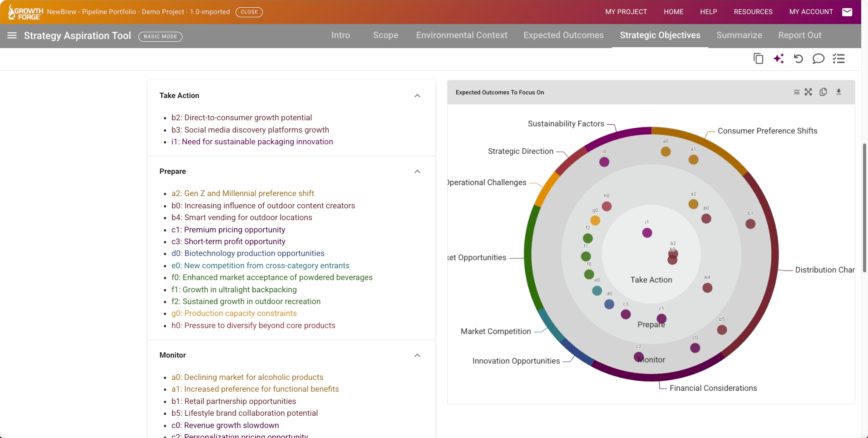Switch to the Intro tab
The height and width of the screenshot is (438, 868).
pos(340,35)
